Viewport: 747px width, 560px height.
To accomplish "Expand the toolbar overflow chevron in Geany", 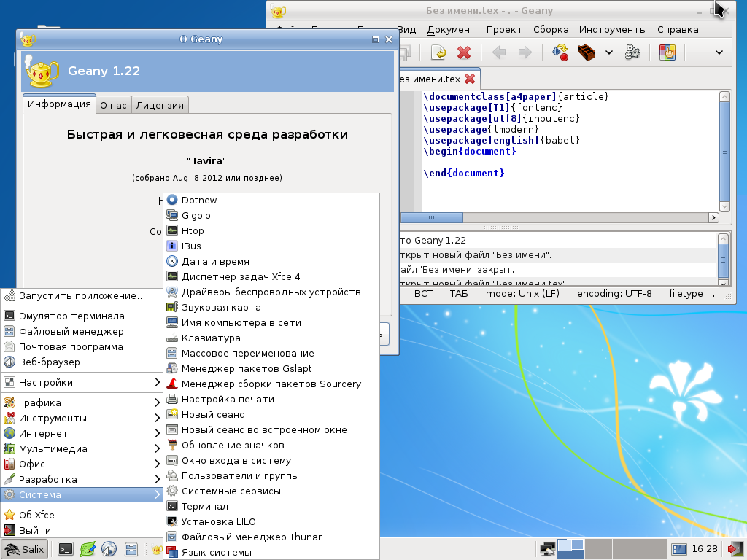I will click(719, 52).
